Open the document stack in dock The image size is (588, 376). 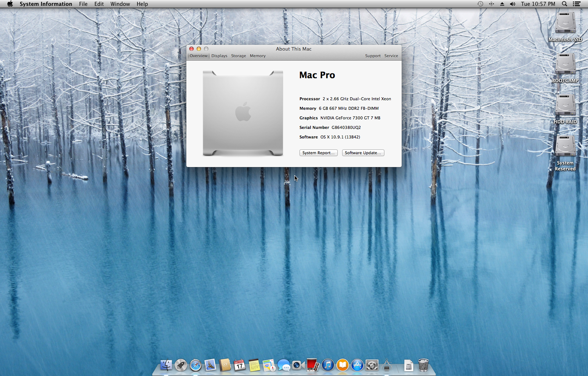(409, 365)
